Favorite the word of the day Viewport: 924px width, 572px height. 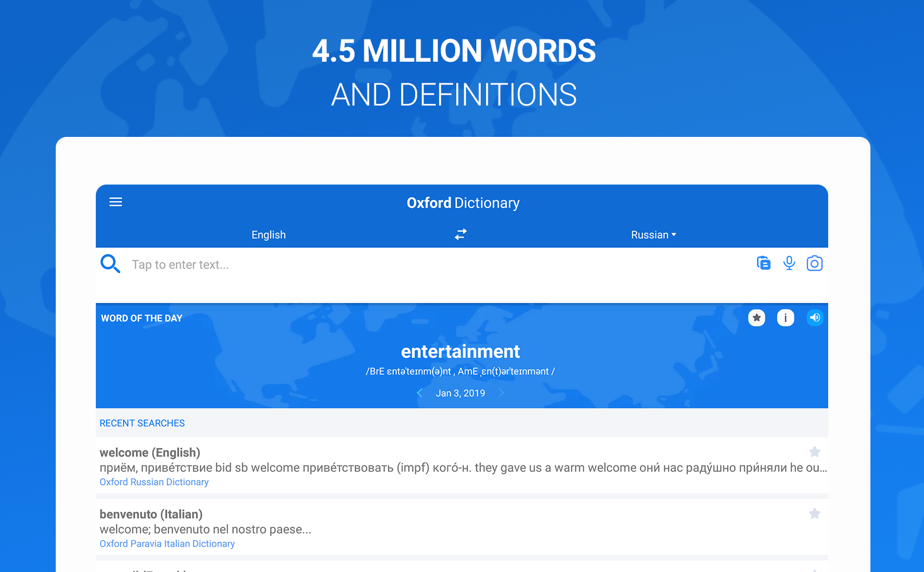click(x=757, y=318)
